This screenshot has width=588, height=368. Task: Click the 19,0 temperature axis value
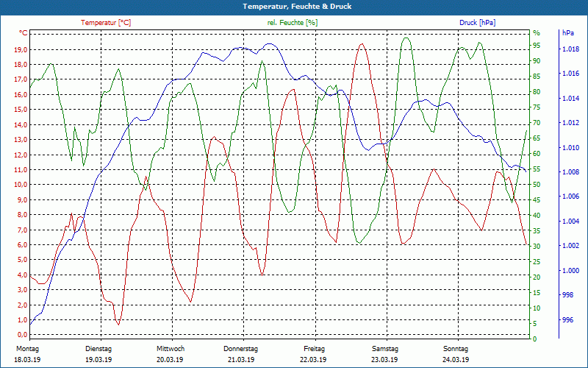coord(21,49)
